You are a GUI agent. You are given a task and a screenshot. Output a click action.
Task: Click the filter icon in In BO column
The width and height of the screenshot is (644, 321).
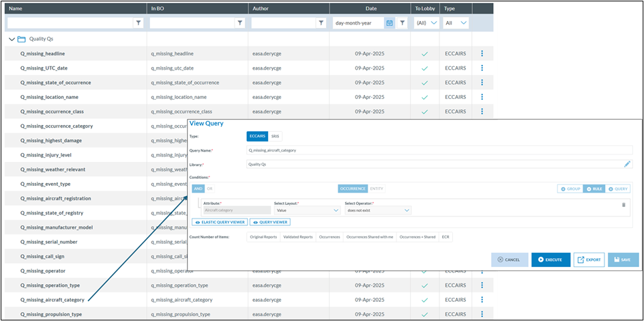pos(239,23)
